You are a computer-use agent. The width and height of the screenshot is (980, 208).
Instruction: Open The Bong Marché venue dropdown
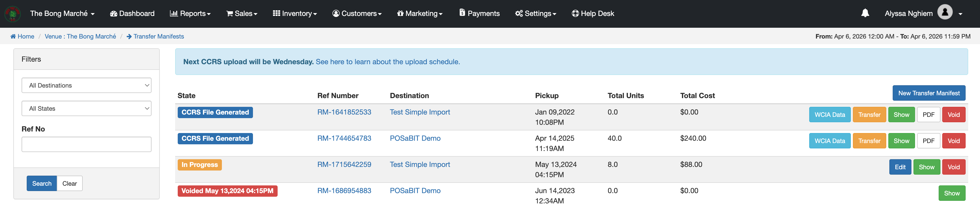click(62, 14)
